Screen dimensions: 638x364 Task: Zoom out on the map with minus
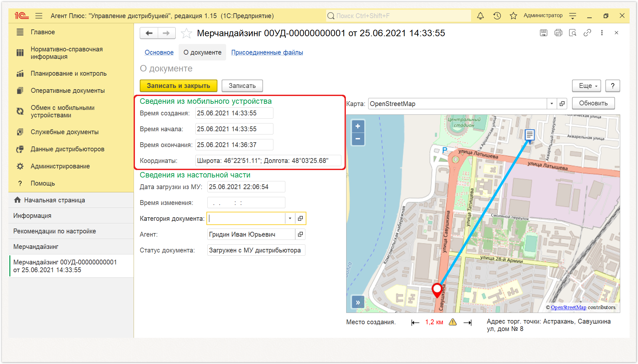coord(358,139)
